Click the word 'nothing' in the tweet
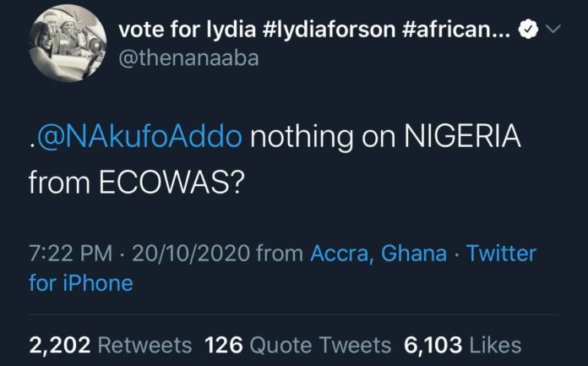 [x=302, y=138]
